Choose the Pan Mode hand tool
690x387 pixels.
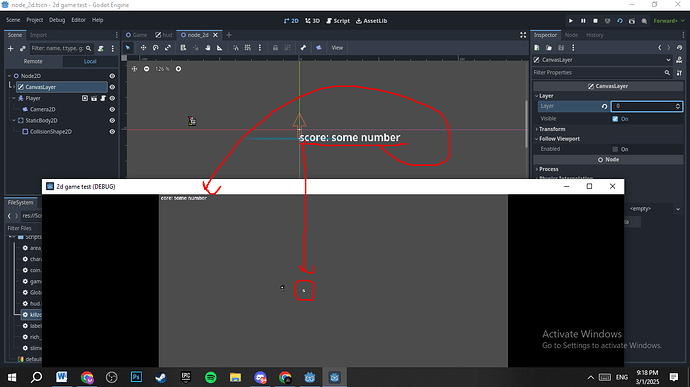tap(208, 48)
